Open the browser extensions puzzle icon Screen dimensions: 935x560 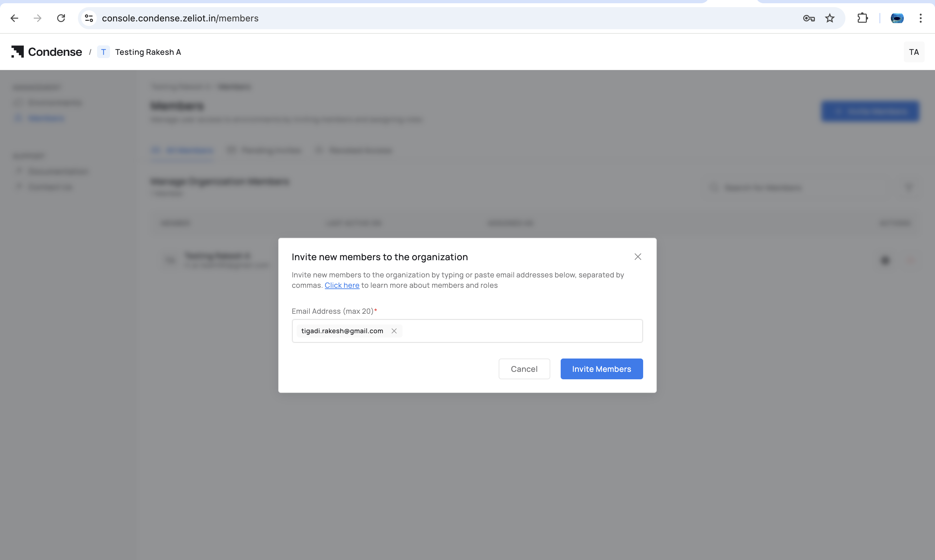pos(862,18)
